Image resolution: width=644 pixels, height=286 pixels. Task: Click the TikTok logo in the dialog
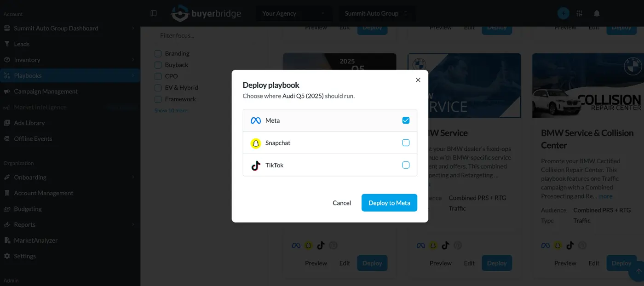pos(256,166)
